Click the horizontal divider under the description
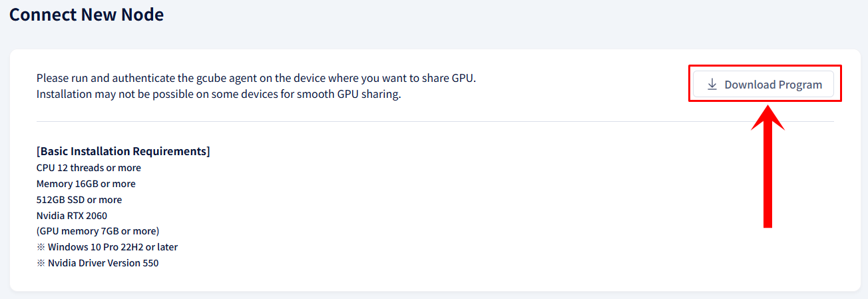Image resolution: width=868 pixels, height=299 pixels. (x=435, y=121)
